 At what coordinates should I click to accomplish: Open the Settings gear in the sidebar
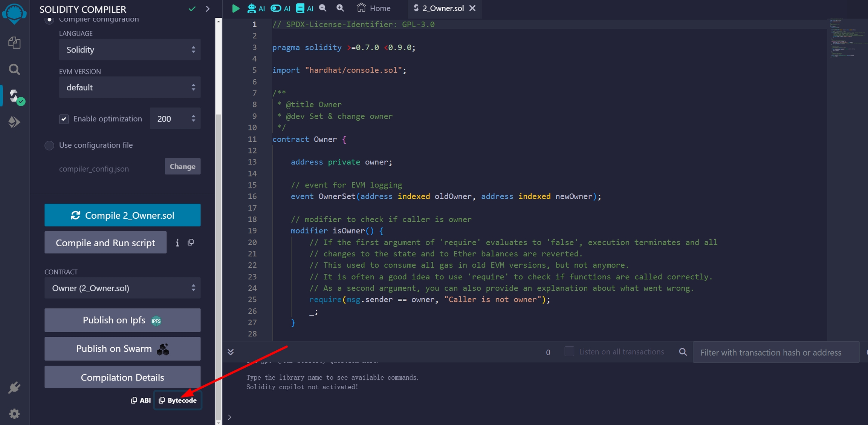[x=14, y=414]
